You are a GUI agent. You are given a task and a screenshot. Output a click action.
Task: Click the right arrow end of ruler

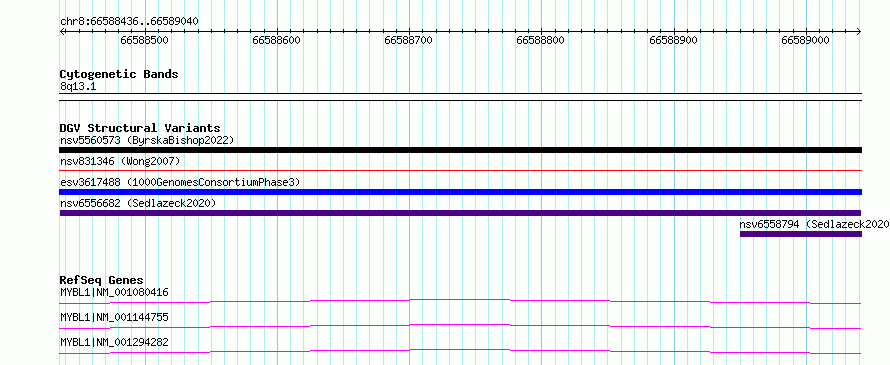[859, 31]
